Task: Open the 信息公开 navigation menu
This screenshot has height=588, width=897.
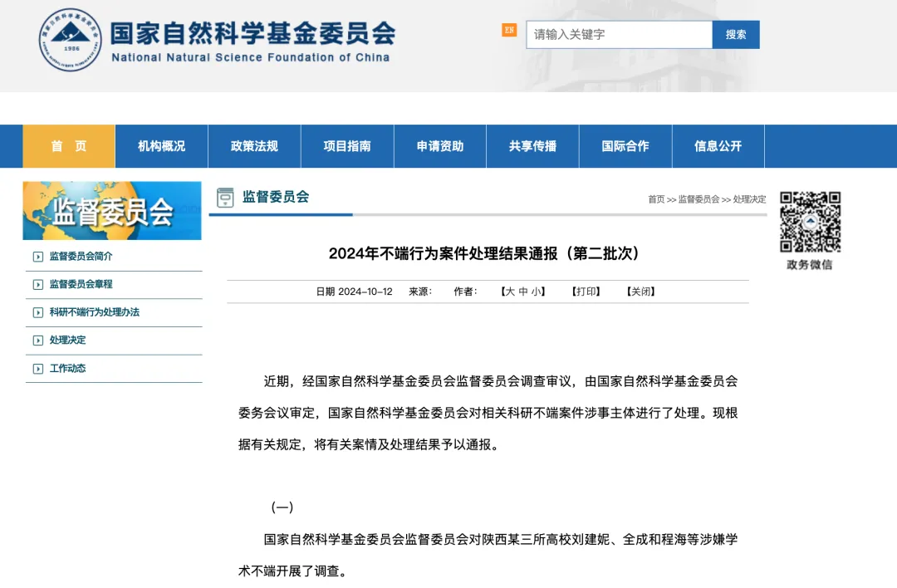Action: click(718, 146)
